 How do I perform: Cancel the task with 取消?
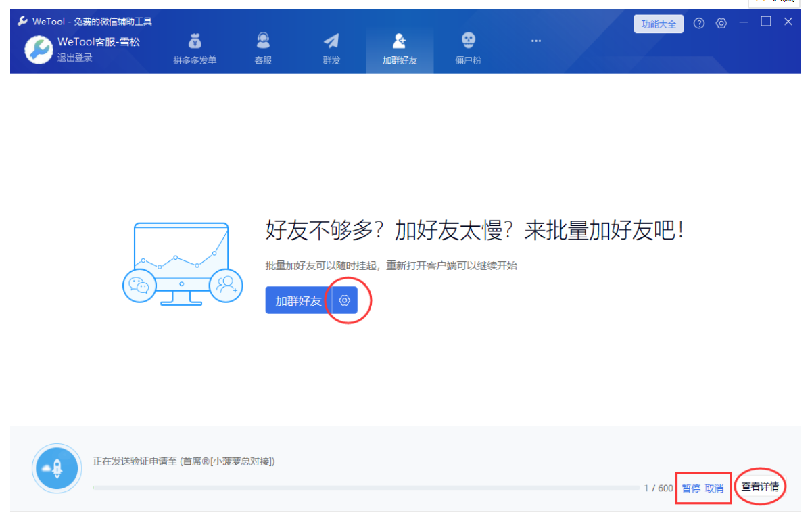coord(715,488)
